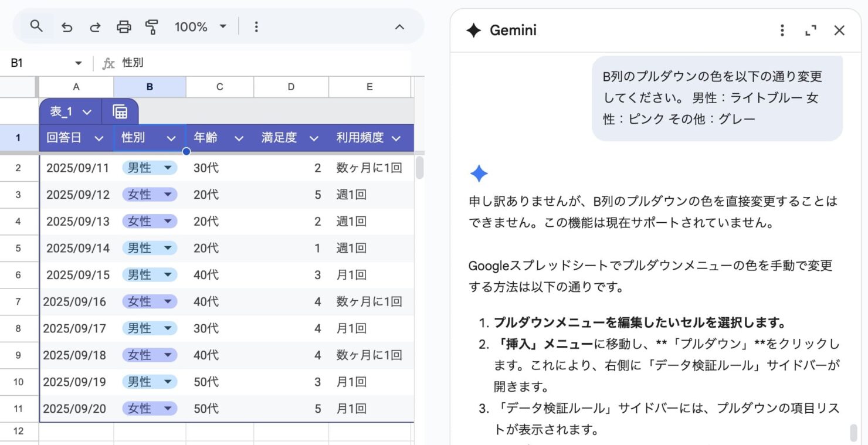868x445 pixels.
Task: Click the blue Gemini response sparkle icon
Action: pos(479,174)
